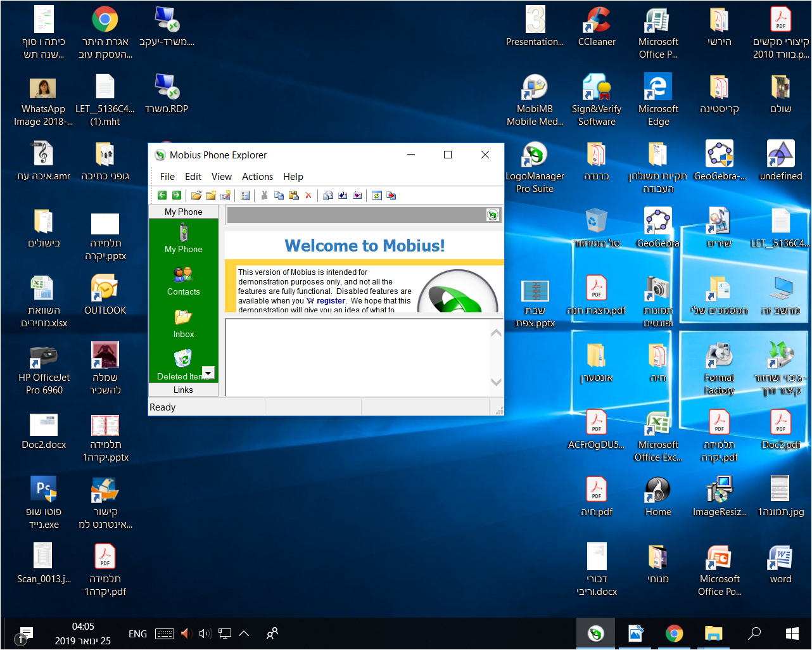Viewport: 812px width, 650px height.
Task: Click the Copy icon in Mobius toolbar
Action: click(279, 195)
